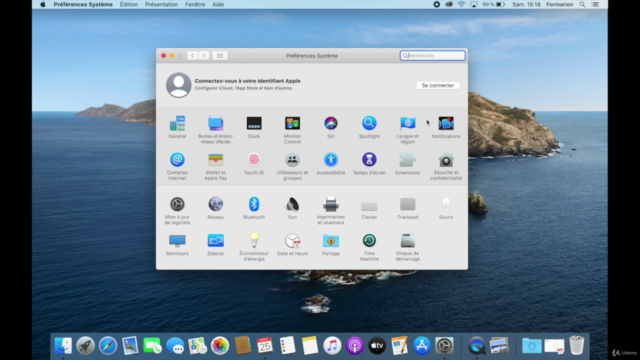Click the Sam. 15:18 clock in menu bar

(x=526, y=4)
